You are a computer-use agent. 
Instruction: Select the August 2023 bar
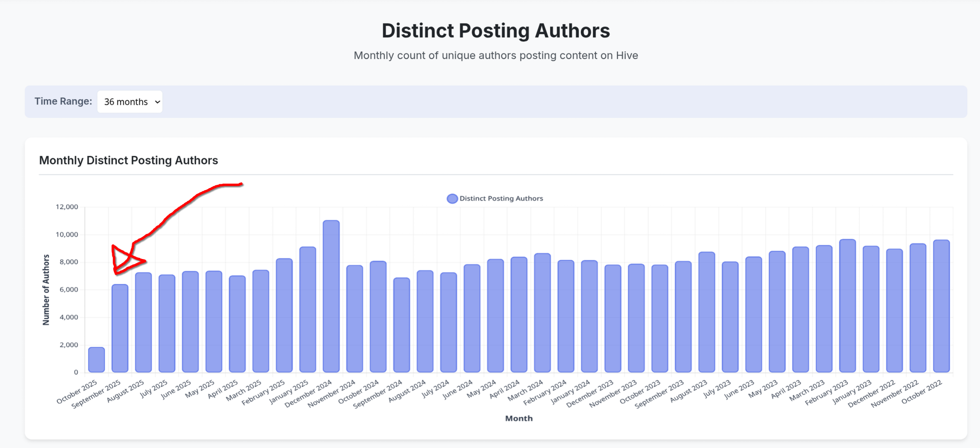coord(706,312)
